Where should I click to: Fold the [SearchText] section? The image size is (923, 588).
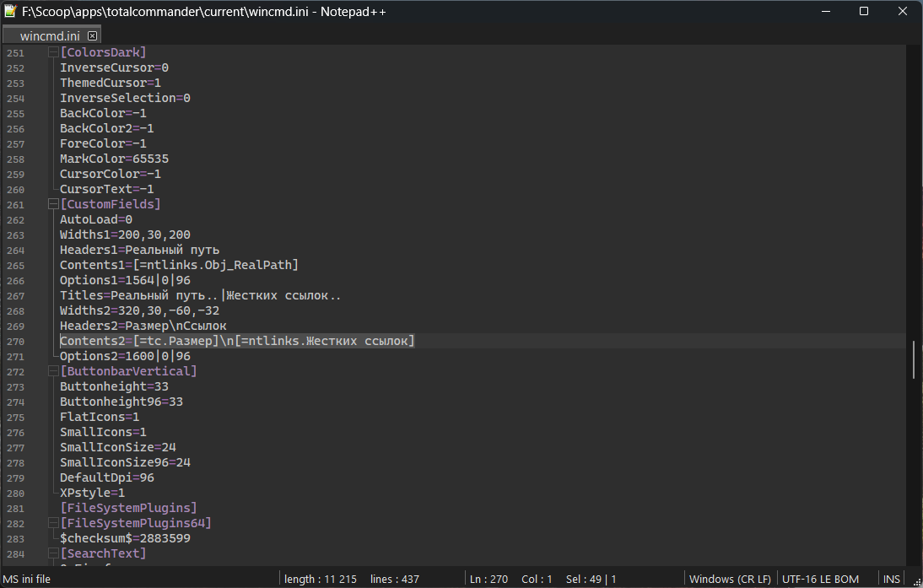tap(52, 553)
